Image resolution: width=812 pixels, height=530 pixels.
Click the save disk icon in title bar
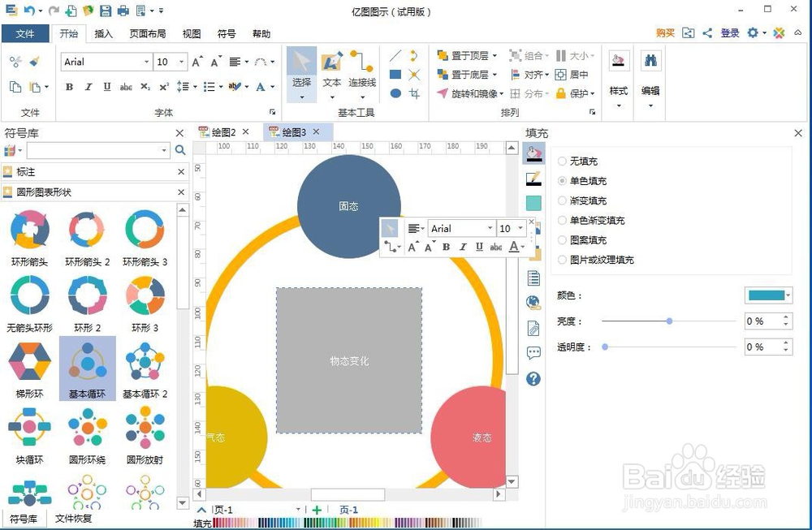tap(105, 11)
